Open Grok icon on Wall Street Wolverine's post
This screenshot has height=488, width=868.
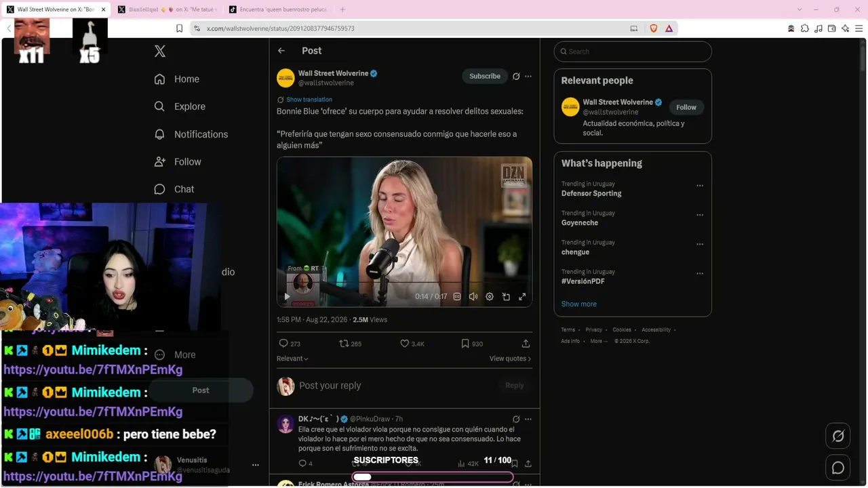click(x=516, y=77)
